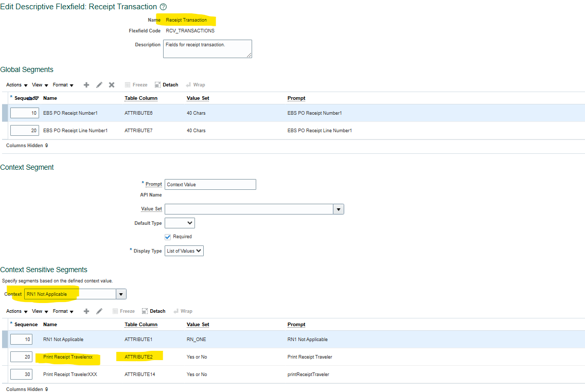Open the Default Type dropdown
Screen dimensions: 585x392
click(x=180, y=223)
